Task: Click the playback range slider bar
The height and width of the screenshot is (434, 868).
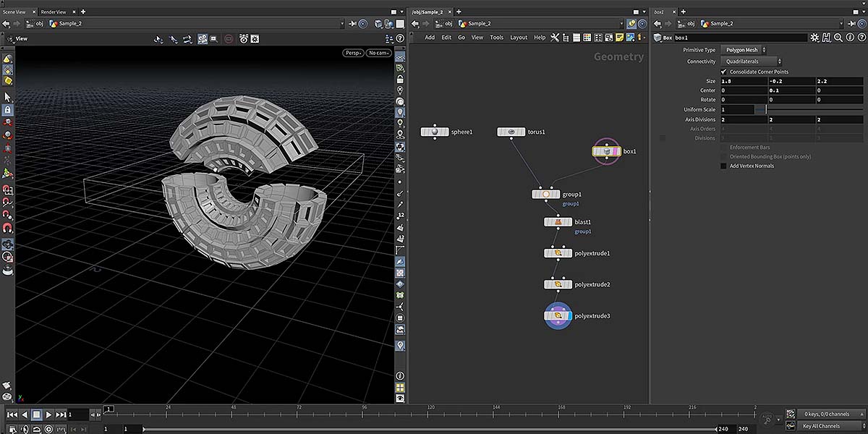Action: click(x=430, y=429)
